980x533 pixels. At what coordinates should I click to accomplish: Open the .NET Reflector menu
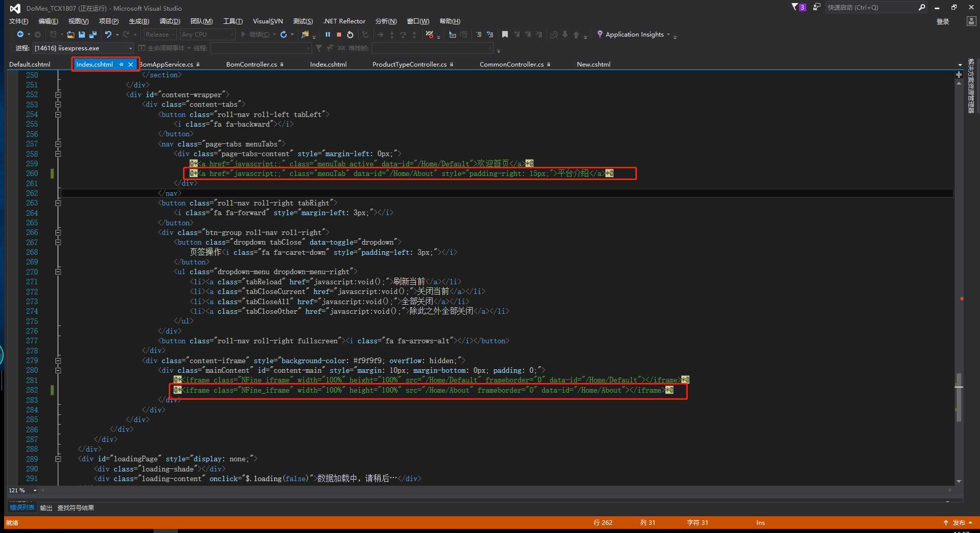(344, 21)
